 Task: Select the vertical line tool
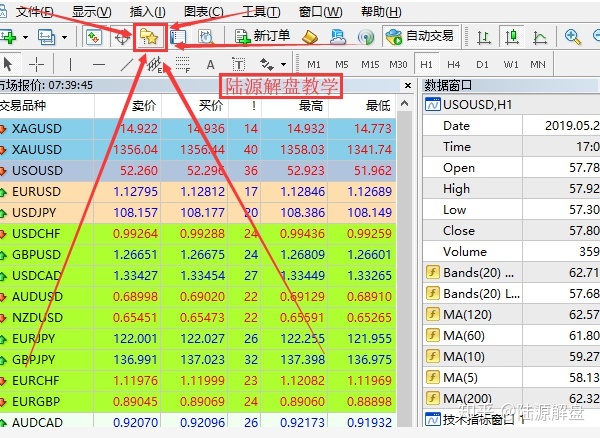70,64
